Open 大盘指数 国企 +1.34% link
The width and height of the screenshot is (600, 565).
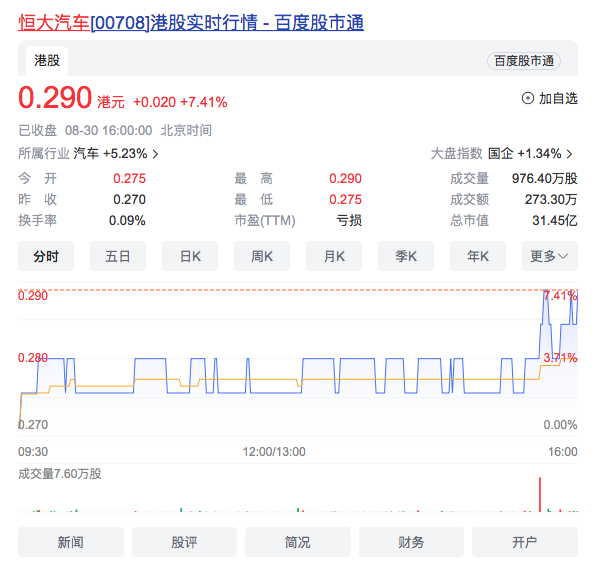coord(502,154)
